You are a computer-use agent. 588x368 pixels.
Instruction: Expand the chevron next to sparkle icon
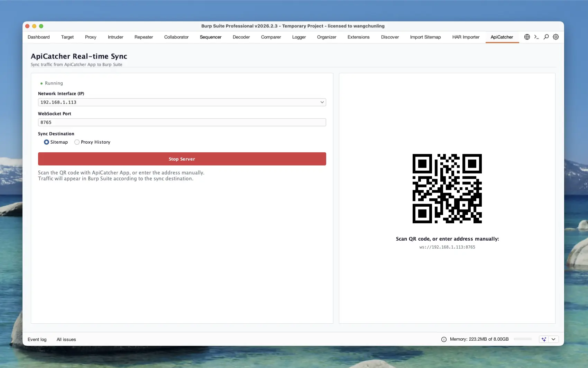pos(553,339)
